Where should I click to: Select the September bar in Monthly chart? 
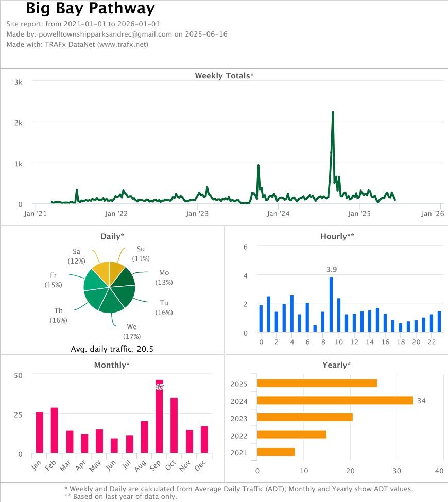159,417
